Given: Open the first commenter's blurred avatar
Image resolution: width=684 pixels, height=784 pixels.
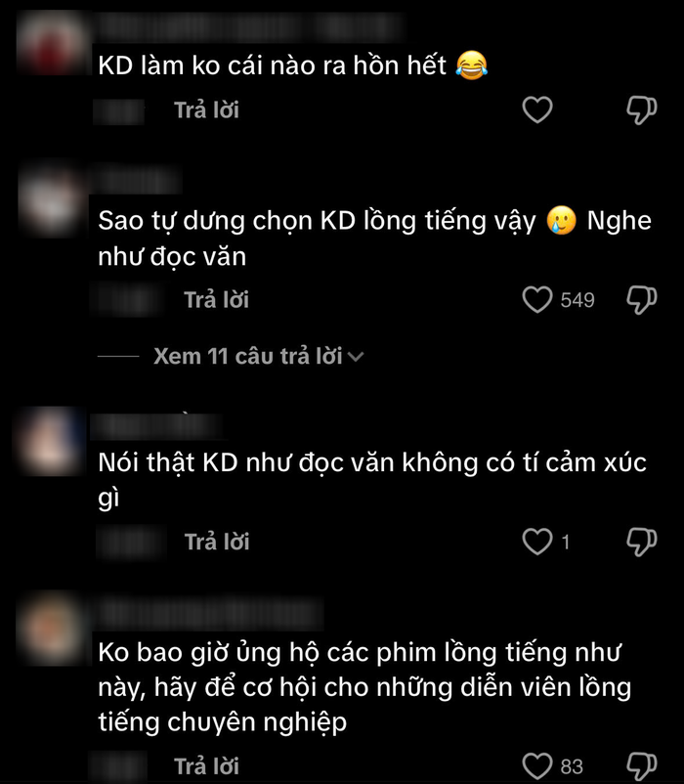Looking at the screenshot, I should click(53, 43).
